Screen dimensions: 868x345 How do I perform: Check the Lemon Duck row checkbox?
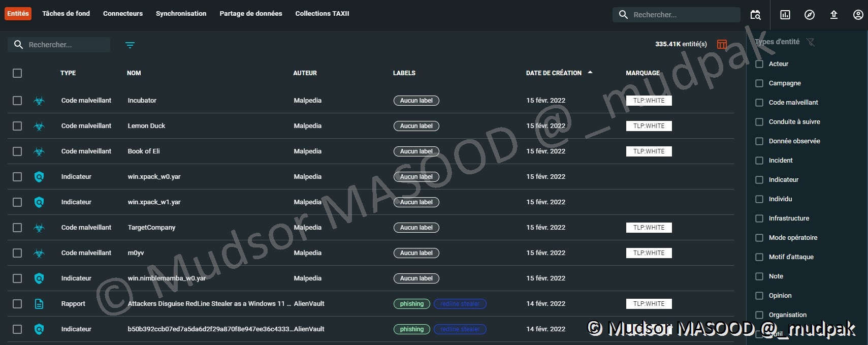(17, 126)
